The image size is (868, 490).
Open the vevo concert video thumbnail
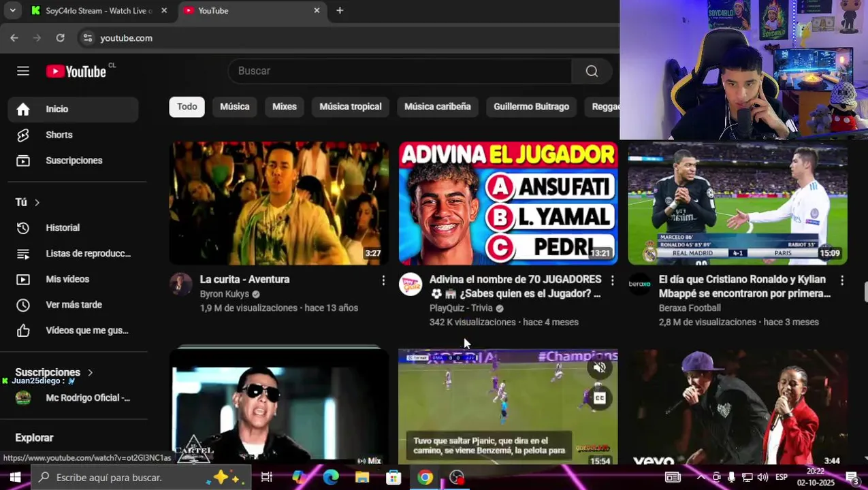pos(737,406)
